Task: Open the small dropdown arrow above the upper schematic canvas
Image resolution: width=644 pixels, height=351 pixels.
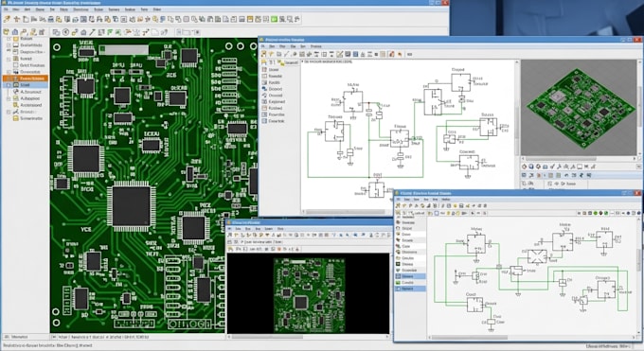Action: (x=302, y=61)
